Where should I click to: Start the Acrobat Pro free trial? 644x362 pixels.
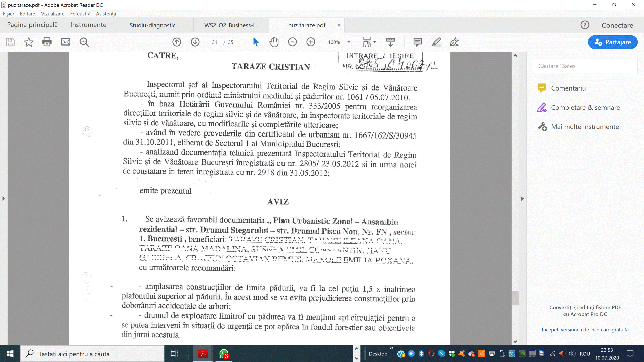[585, 329]
